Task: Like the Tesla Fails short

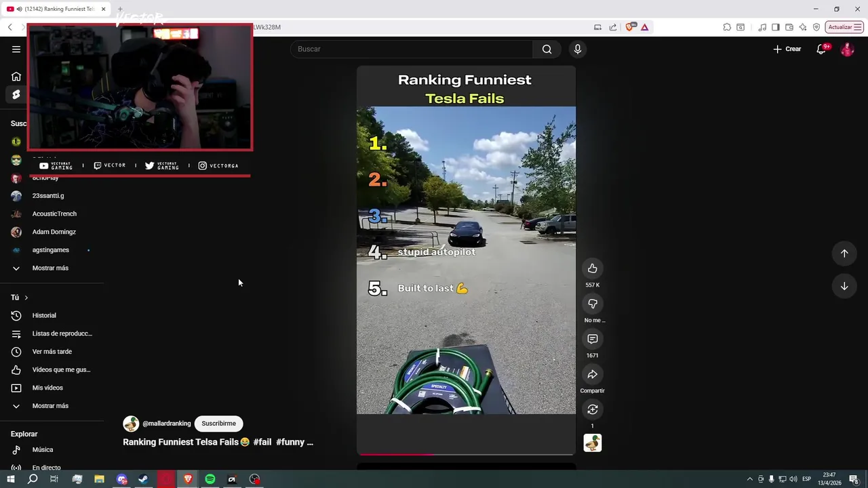Action: pos(593,268)
